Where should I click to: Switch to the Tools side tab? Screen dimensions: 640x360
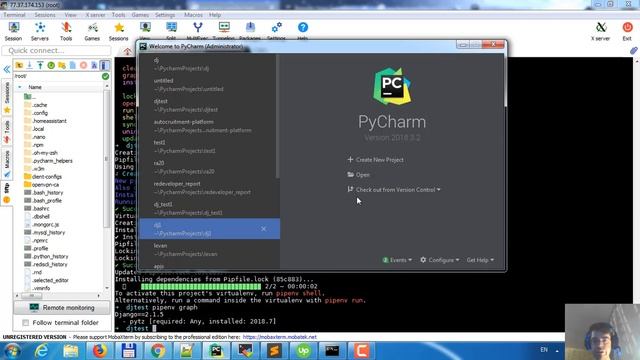point(7,131)
